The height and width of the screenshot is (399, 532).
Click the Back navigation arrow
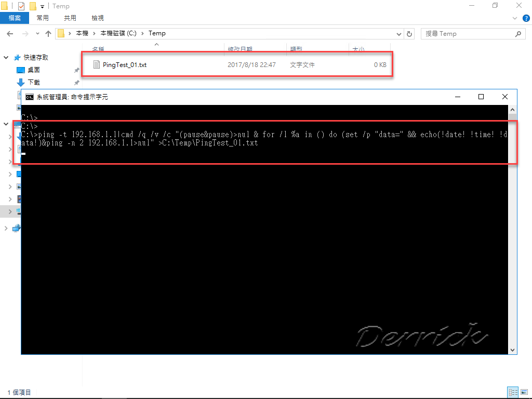coord(9,33)
